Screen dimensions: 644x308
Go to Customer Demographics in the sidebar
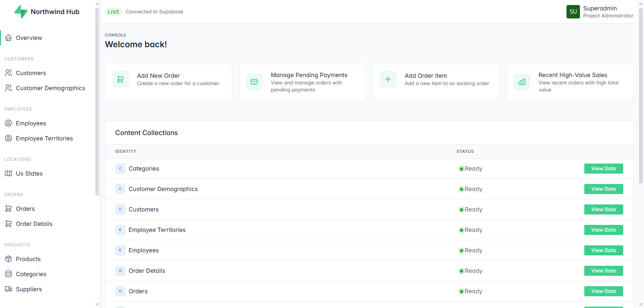pyautogui.click(x=50, y=88)
